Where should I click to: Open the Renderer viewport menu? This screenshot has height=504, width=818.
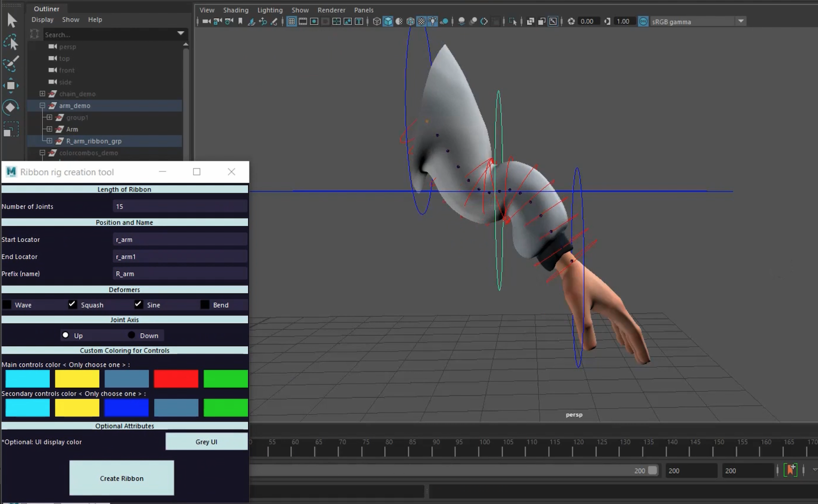point(332,10)
